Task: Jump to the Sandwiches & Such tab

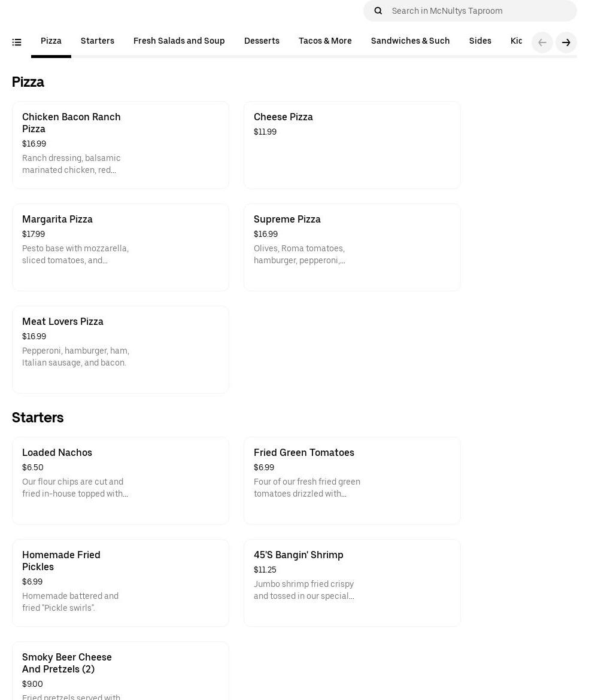Action: pyautogui.click(x=410, y=41)
